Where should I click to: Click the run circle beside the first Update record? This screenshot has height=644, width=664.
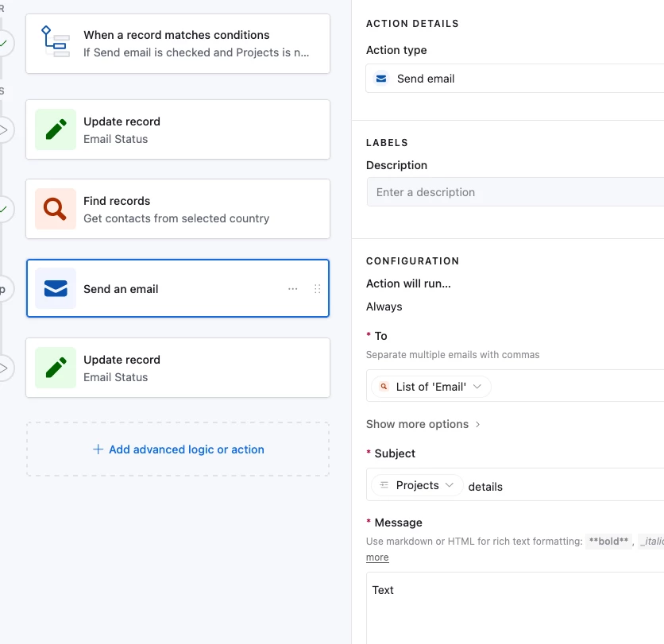[4, 129]
